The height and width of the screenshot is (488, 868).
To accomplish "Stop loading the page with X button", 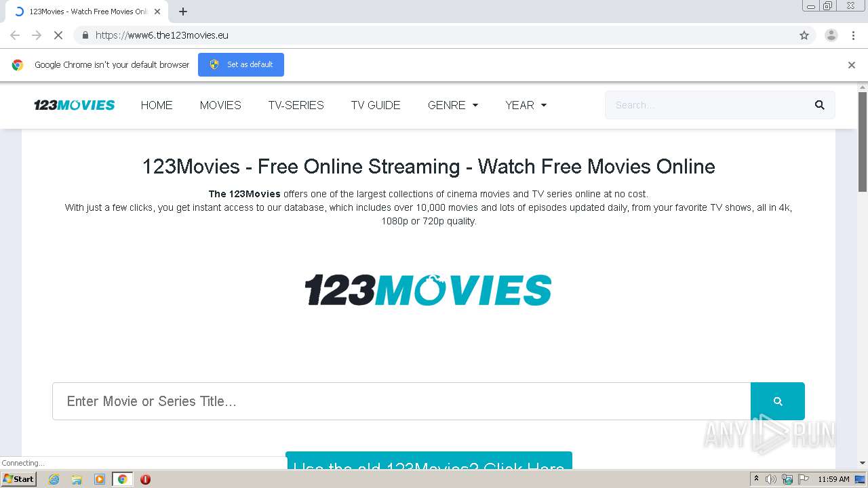I will 58,35.
